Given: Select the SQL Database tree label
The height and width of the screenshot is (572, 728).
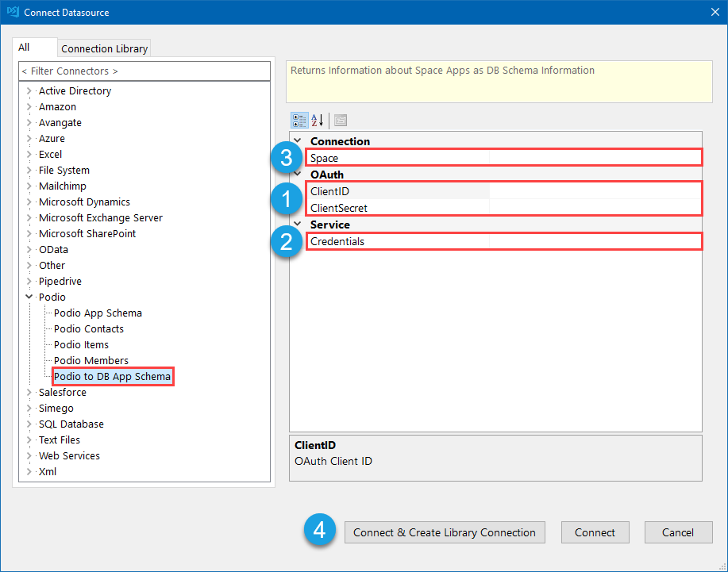Looking at the screenshot, I should click(71, 424).
